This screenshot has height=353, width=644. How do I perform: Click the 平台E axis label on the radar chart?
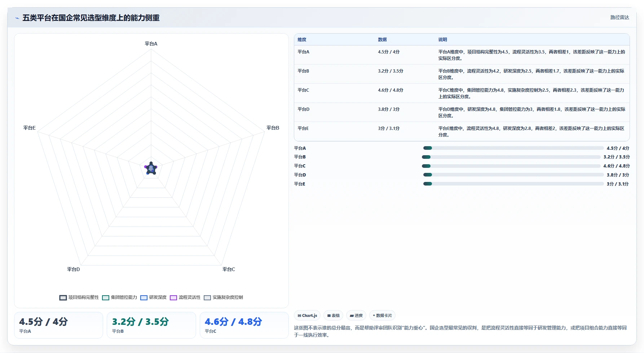[x=30, y=128]
